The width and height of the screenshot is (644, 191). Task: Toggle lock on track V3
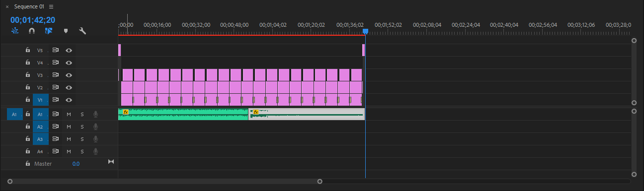(x=28, y=75)
